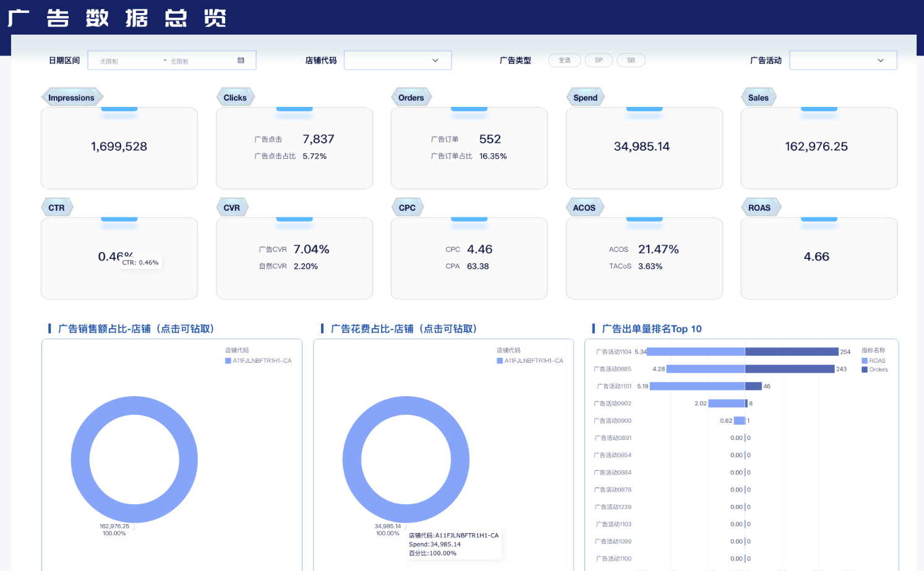The width and height of the screenshot is (924, 571).
Task: Click the Impressions card label
Action: pos(71,98)
